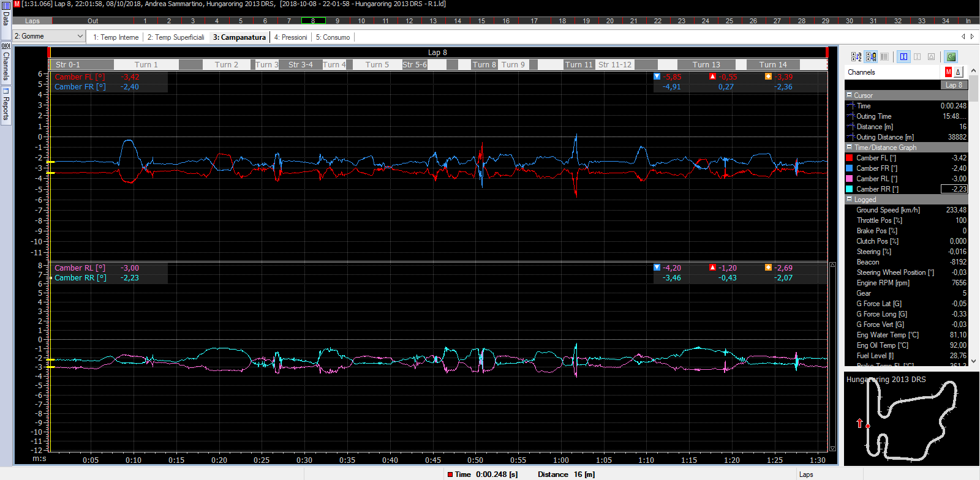
Task: Click the Reports panel icon on left sidebar
Action: coord(6,91)
